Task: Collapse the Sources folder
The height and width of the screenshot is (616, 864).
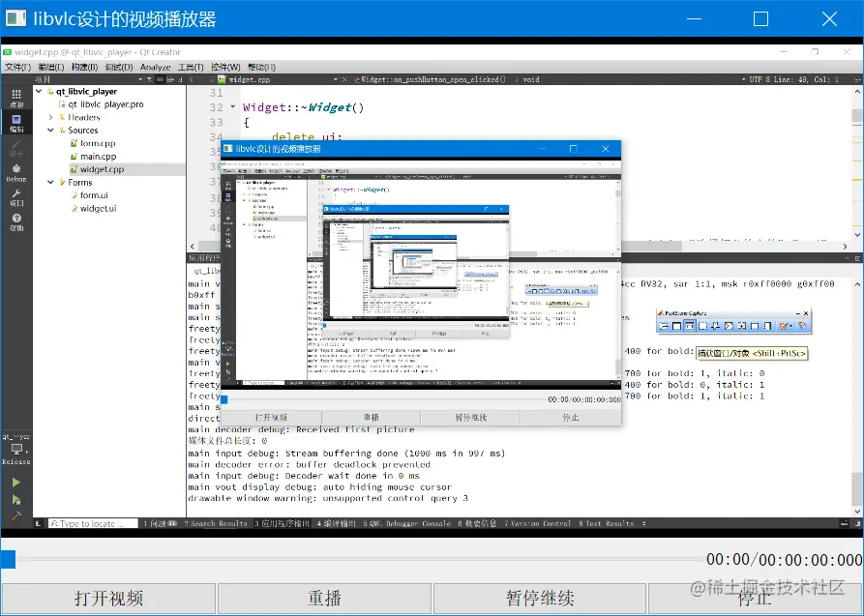Action: coord(50,130)
